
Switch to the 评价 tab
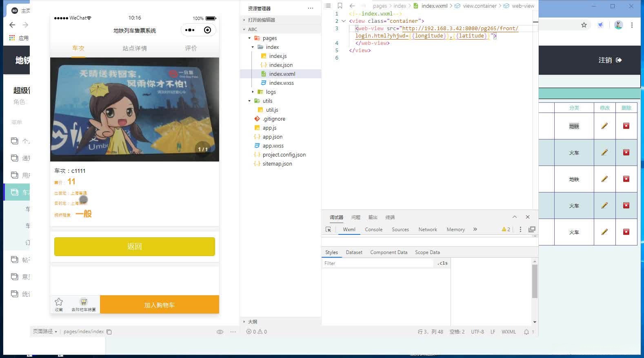tap(191, 48)
